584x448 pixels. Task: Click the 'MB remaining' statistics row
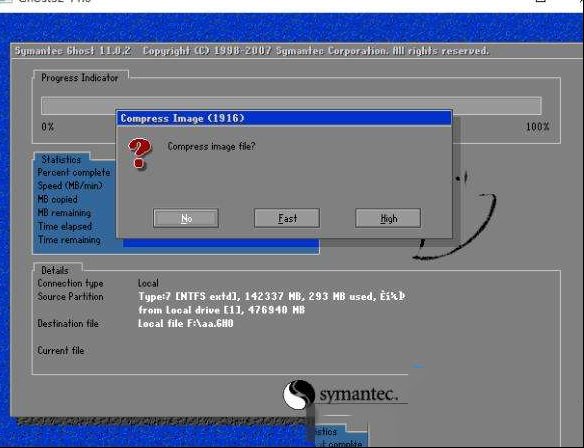[64, 213]
